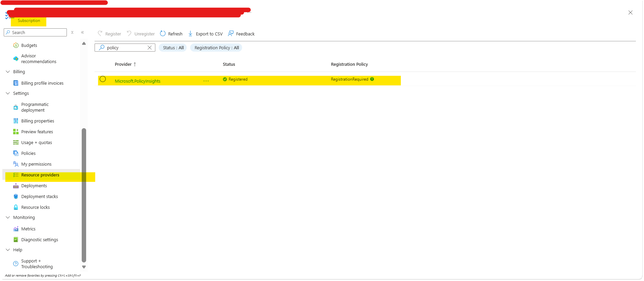Select the Microsoft.PolicyInsights row radio button
Screen dimensions: 644x281
coord(103,79)
